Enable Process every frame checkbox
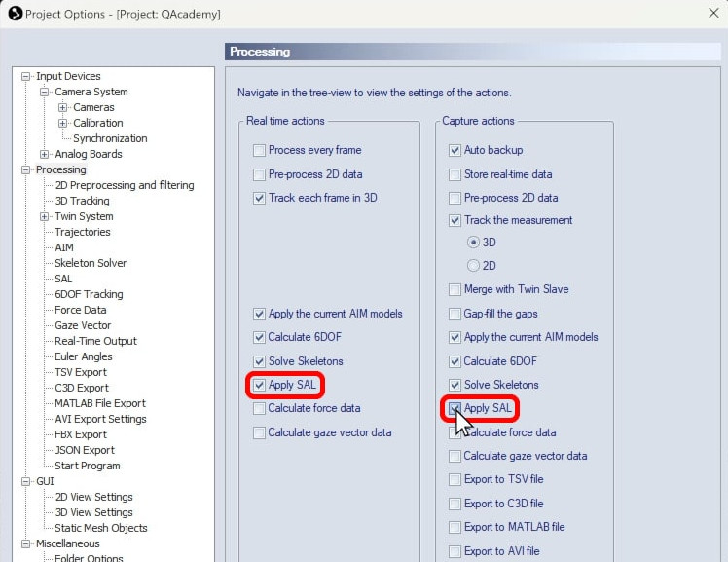Viewport: 728px width, 562px height. (x=259, y=150)
